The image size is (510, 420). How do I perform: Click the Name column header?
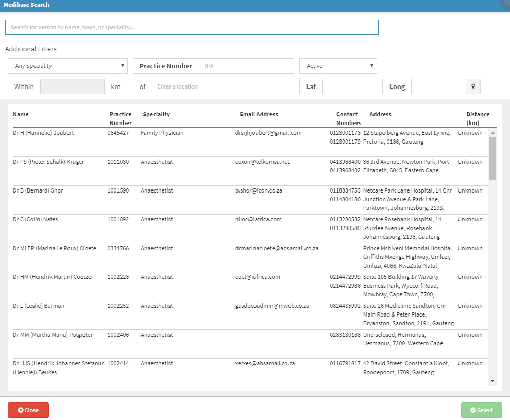pos(21,114)
